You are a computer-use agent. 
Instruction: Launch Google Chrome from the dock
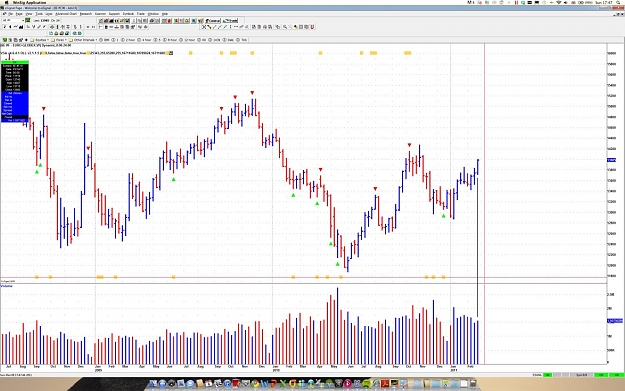coord(255,383)
